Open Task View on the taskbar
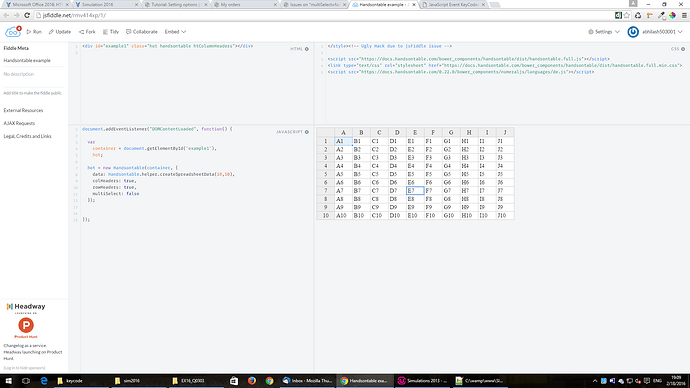This screenshot has height=388, width=690. tap(26, 381)
